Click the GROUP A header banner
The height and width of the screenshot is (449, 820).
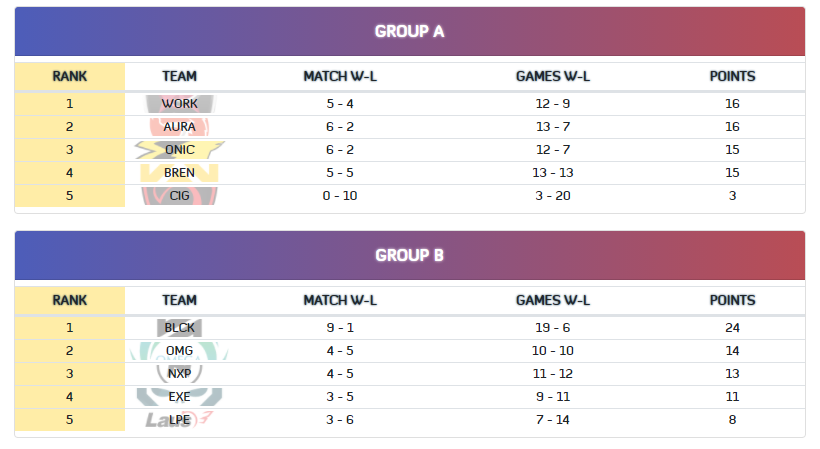(410, 31)
